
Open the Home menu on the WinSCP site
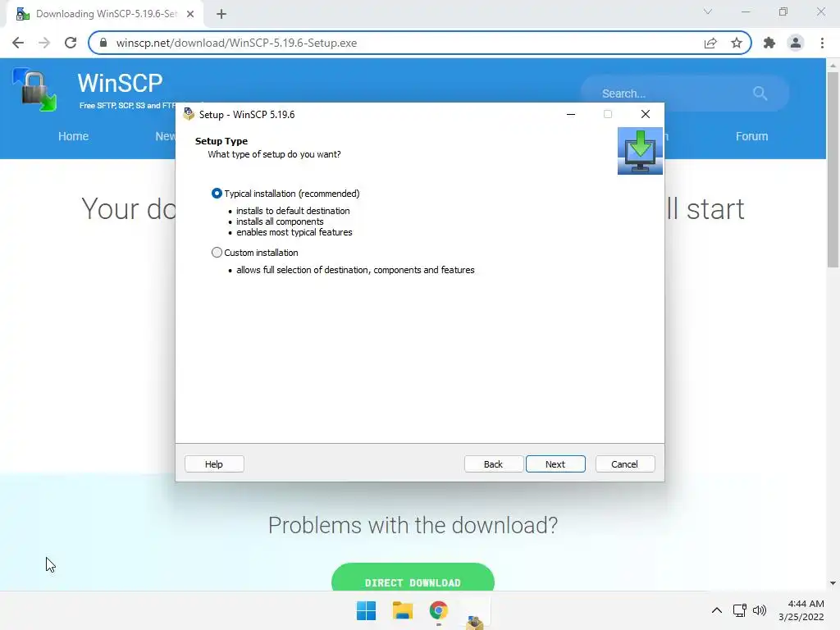[x=73, y=136]
